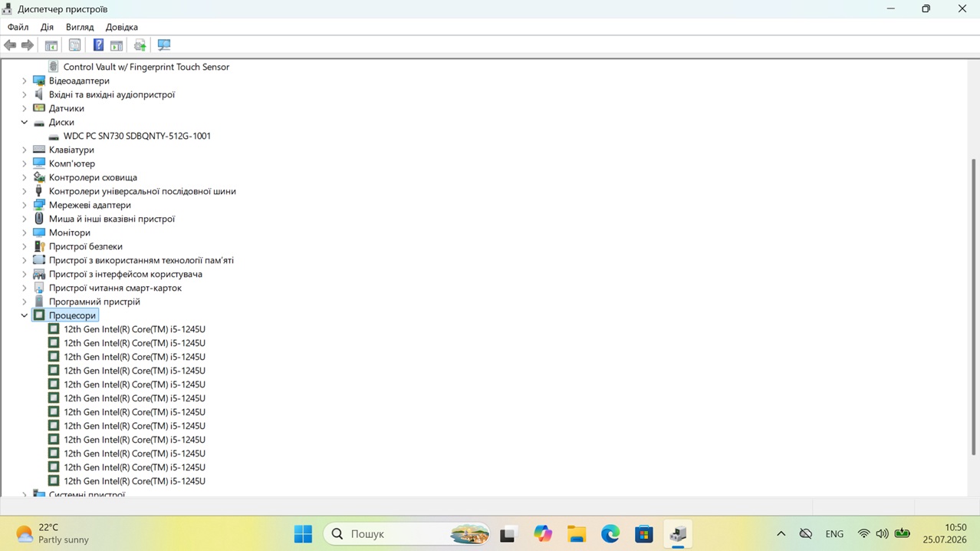Select the Процесори label

point(72,315)
